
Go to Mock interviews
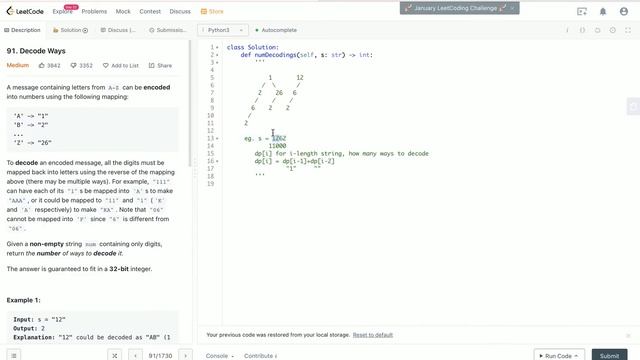pyautogui.click(x=123, y=11)
